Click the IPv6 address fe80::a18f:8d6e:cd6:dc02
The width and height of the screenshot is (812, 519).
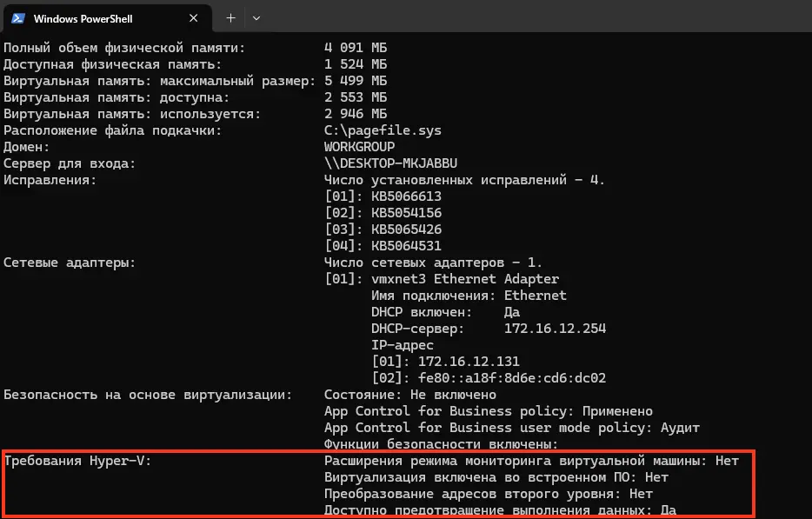pyautogui.click(x=511, y=378)
